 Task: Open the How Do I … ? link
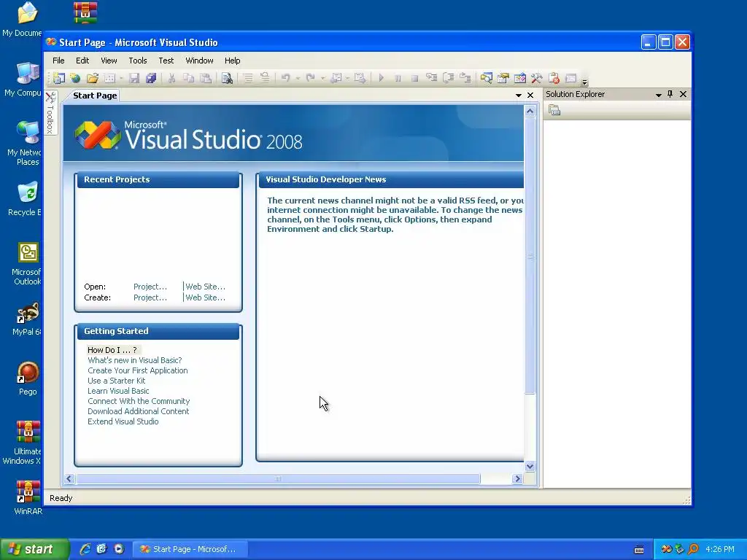112,350
